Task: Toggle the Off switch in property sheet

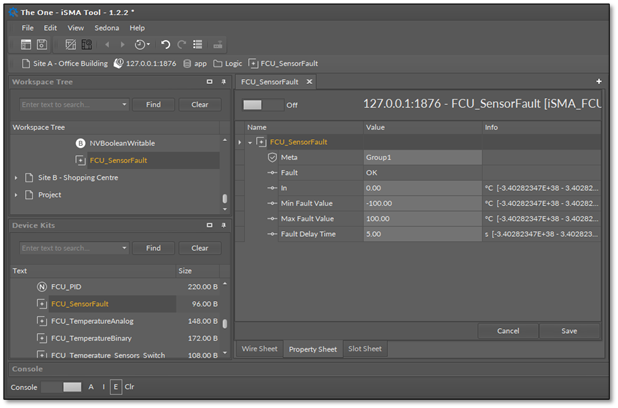Action: (x=262, y=104)
